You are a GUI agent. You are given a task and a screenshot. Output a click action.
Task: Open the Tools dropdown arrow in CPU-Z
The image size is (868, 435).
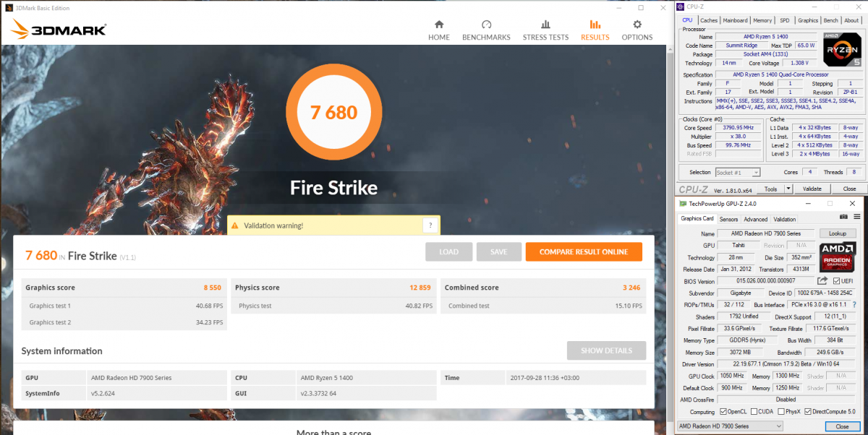[788, 189]
